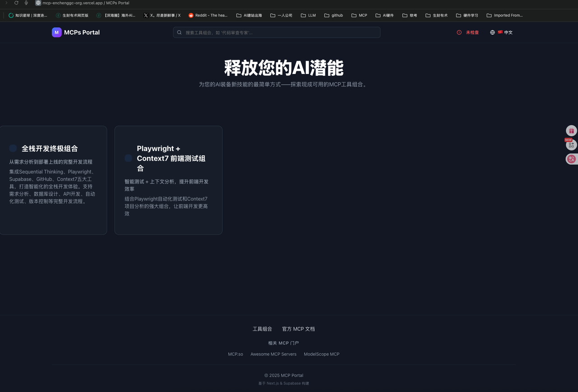Screen dimensions: 578x392
Task: Visit the ModelScope MCP link
Action: pos(322,354)
